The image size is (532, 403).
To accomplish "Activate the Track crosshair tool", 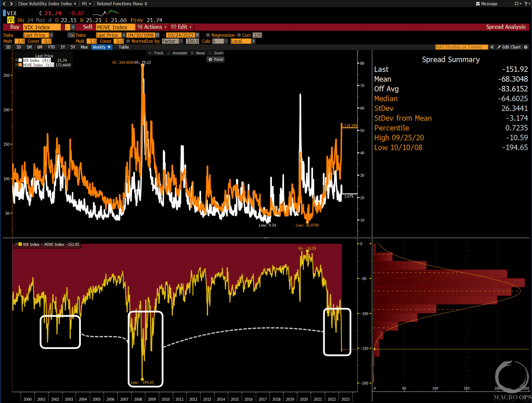I will pos(156,53).
